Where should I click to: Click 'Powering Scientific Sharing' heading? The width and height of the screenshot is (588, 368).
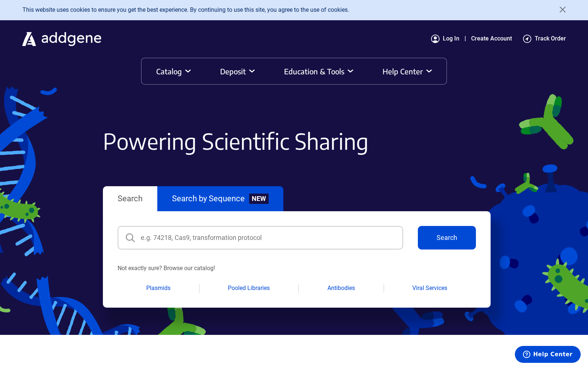(x=236, y=142)
